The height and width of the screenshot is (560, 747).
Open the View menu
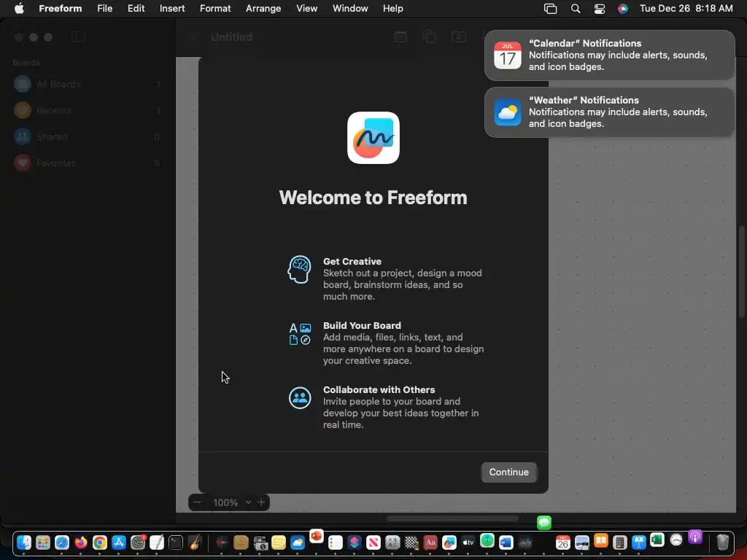coord(307,9)
